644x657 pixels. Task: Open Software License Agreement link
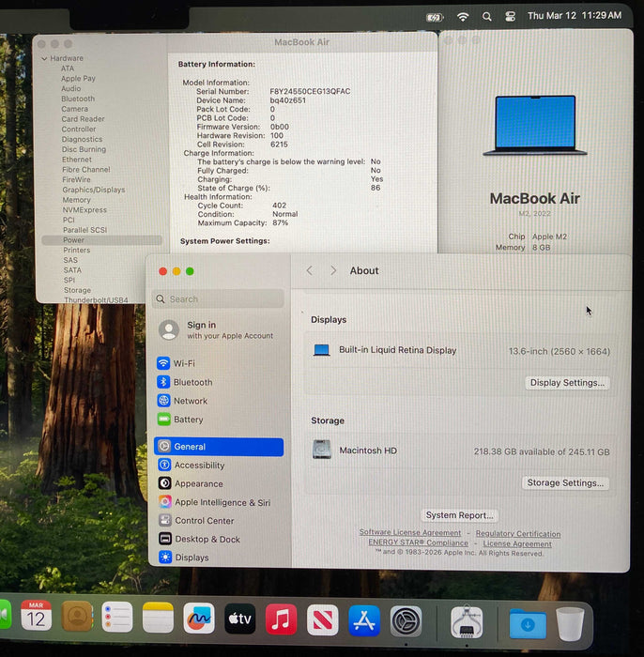[x=410, y=532]
